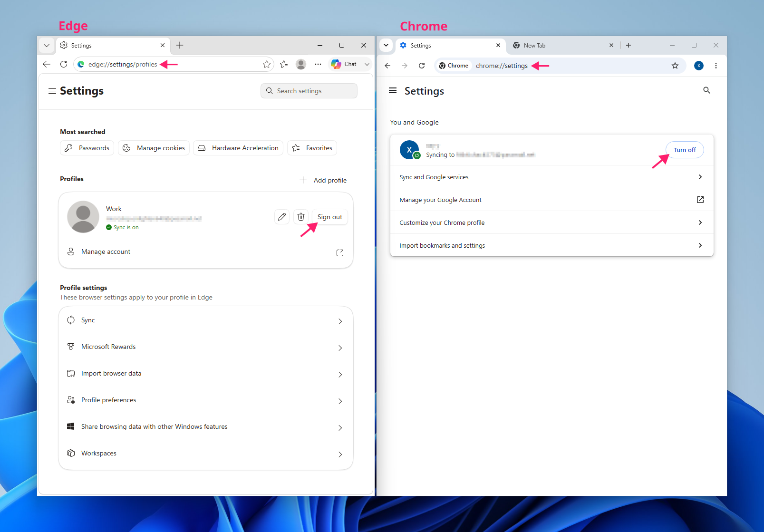Screen dimensions: 764x532
Task: Sign out of the Work profile
Action: tap(330, 217)
